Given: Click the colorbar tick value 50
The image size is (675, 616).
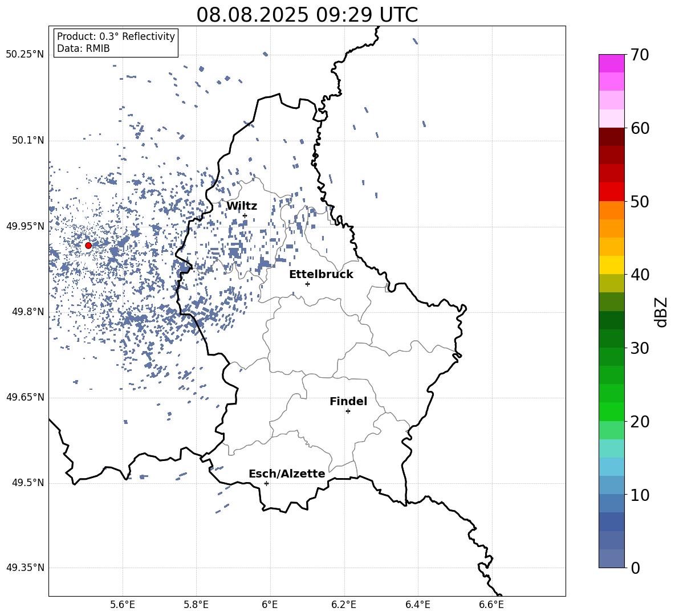Looking at the screenshot, I should point(640,201).
